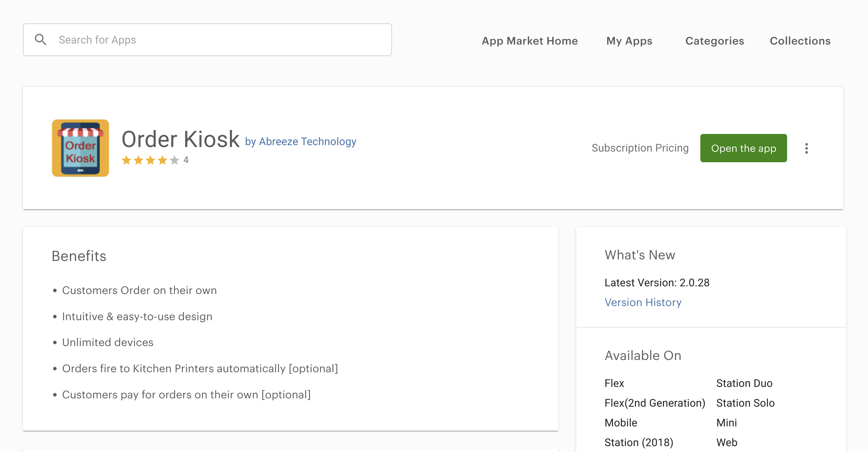
Task: Click the Station Duo entry
Action: pyautogui.click(x=744, y=383)
